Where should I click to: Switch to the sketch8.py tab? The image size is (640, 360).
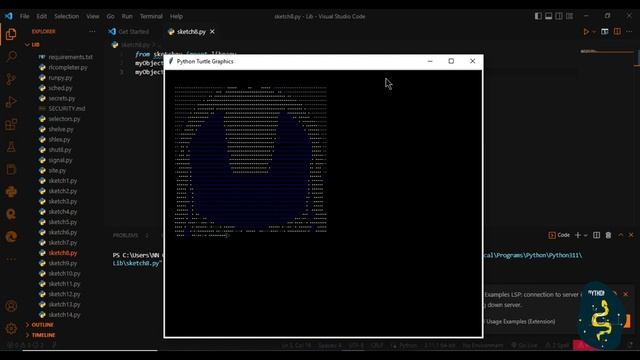click(191, 31)
